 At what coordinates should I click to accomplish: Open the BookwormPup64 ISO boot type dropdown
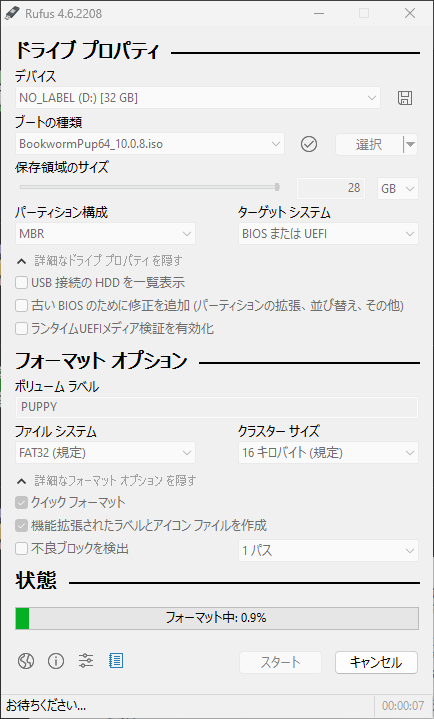(150, 144)
